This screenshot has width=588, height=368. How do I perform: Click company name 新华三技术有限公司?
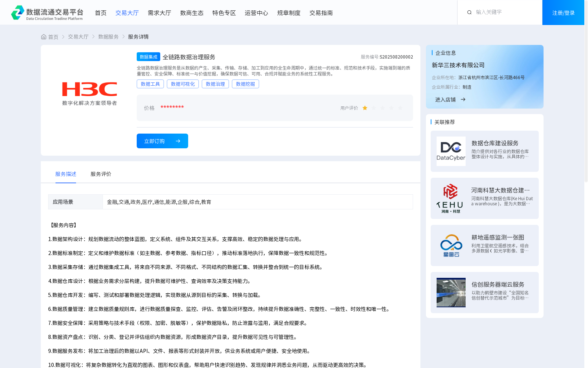point(458,65)
